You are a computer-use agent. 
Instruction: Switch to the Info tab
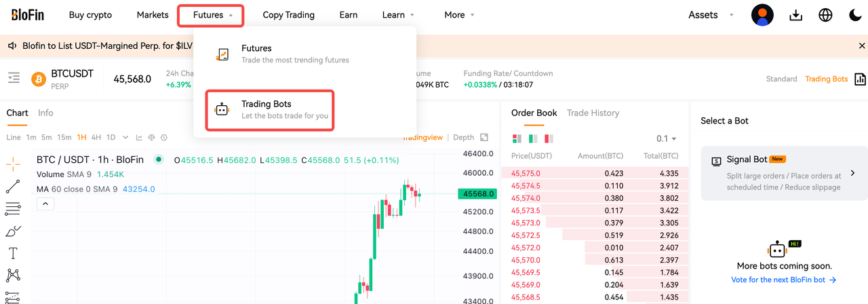(x=45, y=113)
